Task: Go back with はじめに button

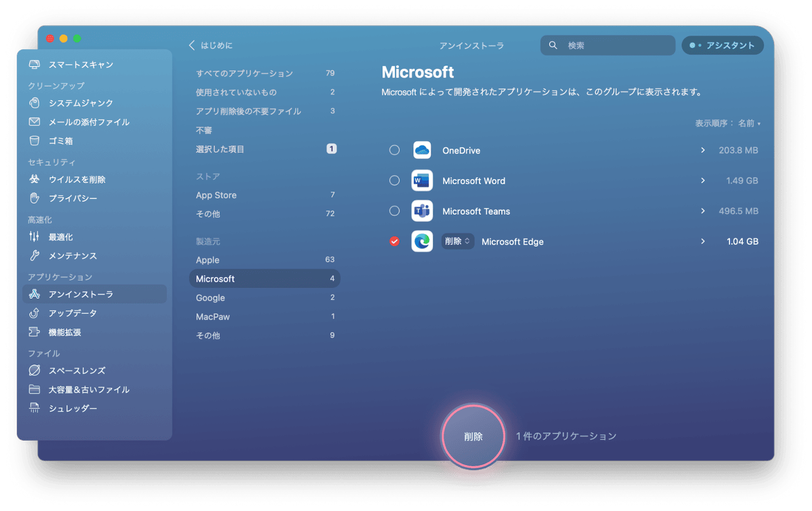Action: tap(211, 45)
